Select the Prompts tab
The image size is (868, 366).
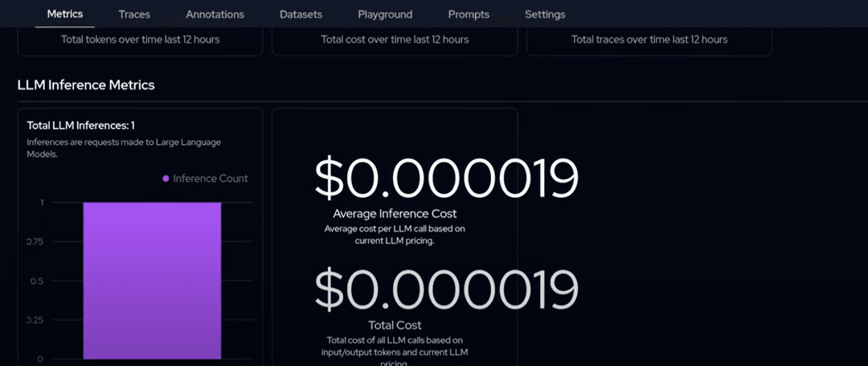(x=469, y=14)
